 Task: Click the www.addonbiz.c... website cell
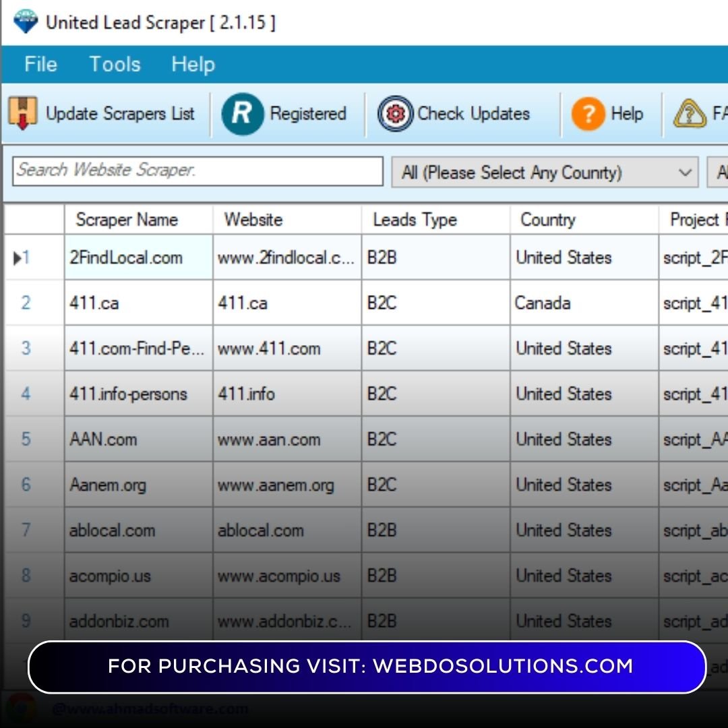[x=287, y=620]
